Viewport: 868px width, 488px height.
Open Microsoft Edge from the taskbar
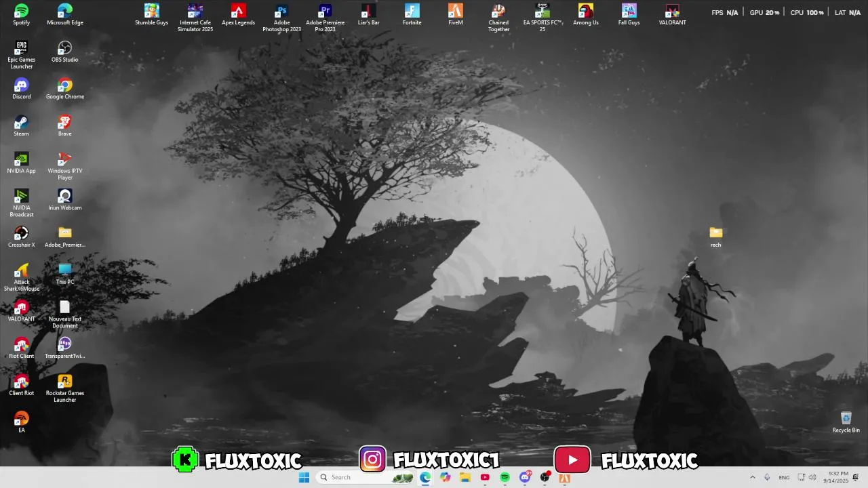(x=425, y=477)
